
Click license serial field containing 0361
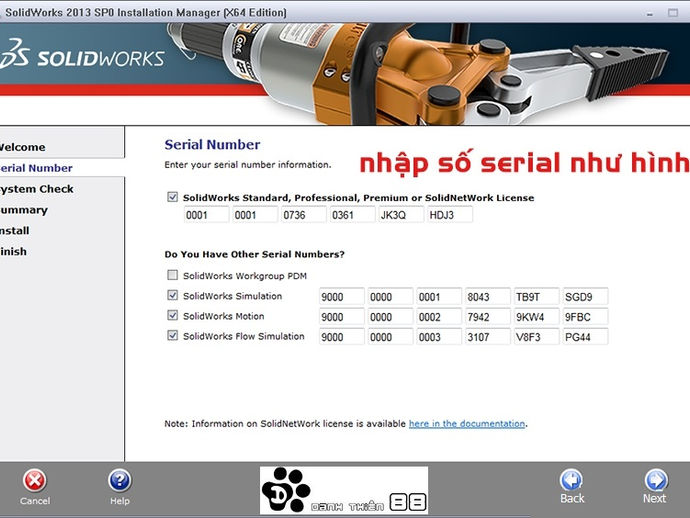[352, 215]
